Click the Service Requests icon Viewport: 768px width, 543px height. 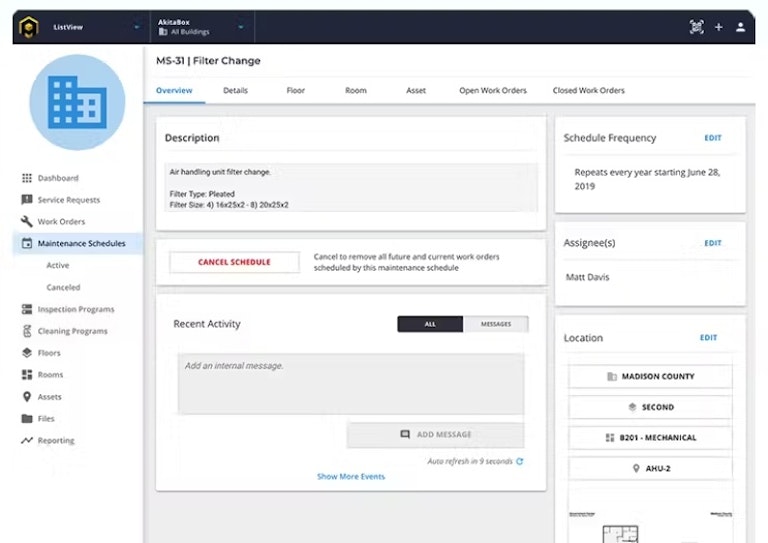tap(27, 200)
